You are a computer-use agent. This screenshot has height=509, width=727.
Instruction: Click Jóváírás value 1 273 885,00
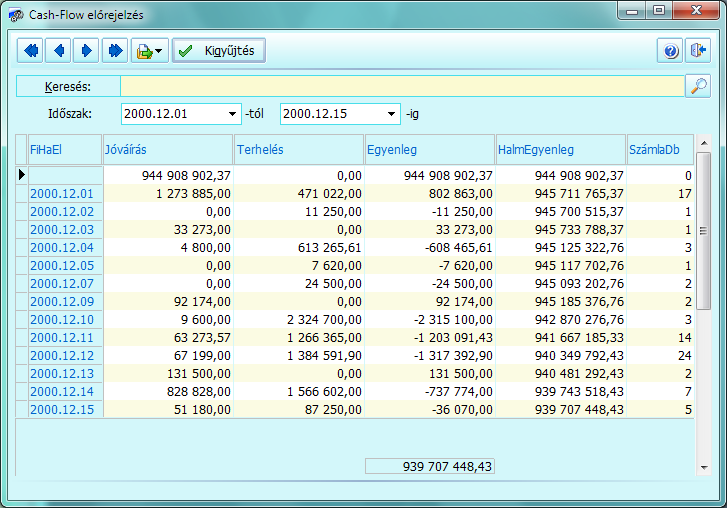coord(193,193)
